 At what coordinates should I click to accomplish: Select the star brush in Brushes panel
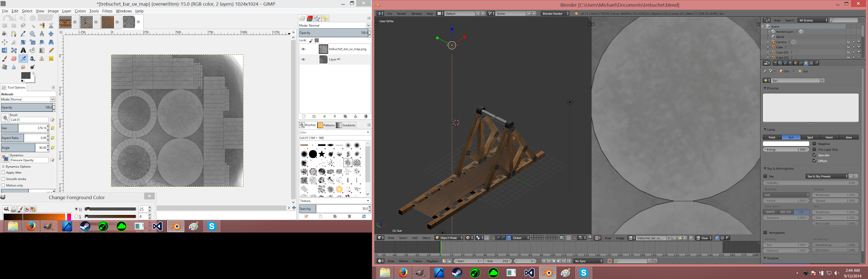point(322,154)
